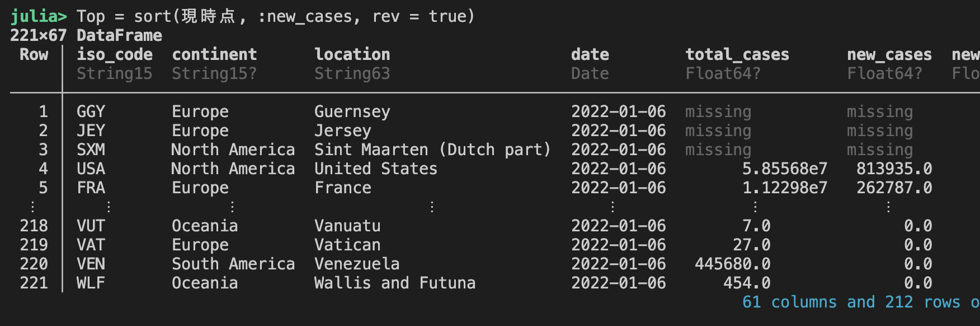Click the date column header

(x=590, y=54)
